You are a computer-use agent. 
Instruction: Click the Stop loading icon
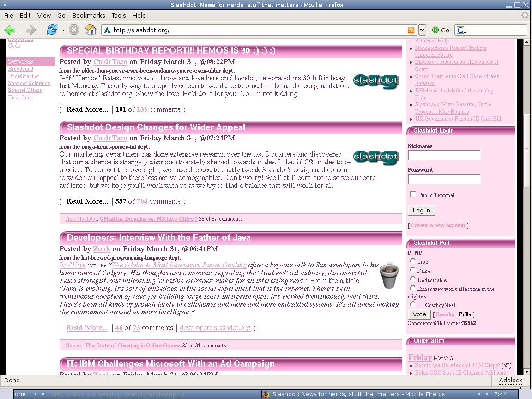[73, 30]
